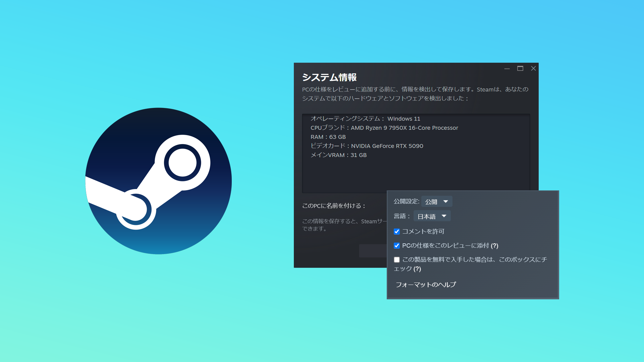Maximize the システム情報 window
Image resolution: width=644 pixels, height=362 pixels.
(520, 68)
